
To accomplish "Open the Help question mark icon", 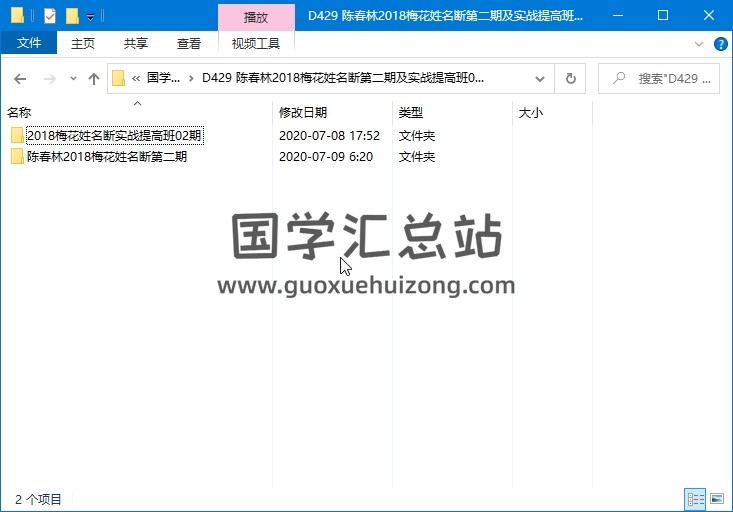I will pyautogui.click(x=720, y=44).
